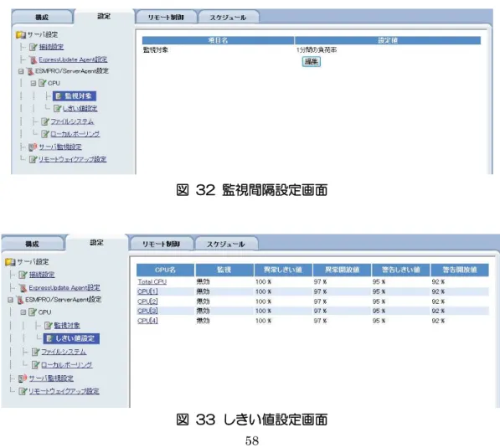Click the 異常しきい値 column header
This screenshot has height=448, width=500.
(x=283, y=270)
